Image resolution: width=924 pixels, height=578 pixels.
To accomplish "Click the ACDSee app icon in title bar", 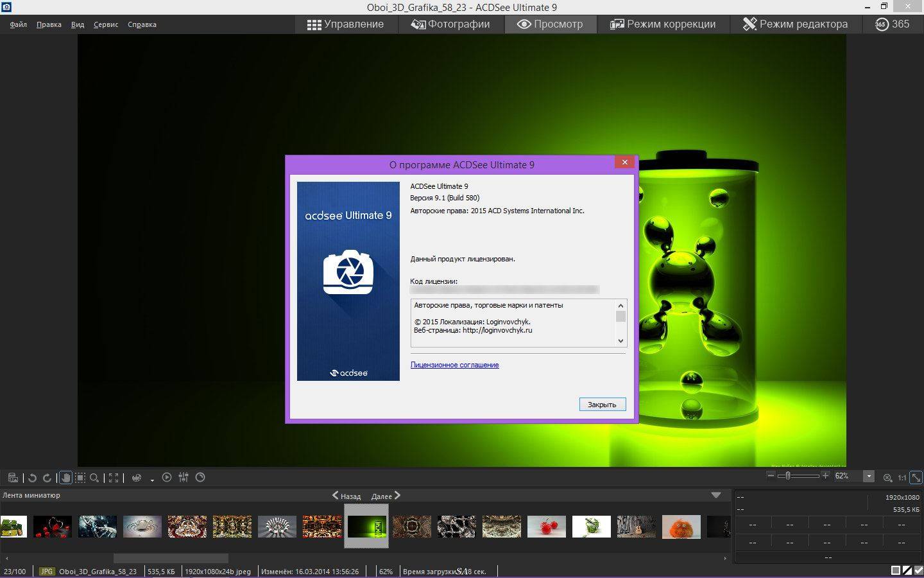I will [x=6, y=7].
